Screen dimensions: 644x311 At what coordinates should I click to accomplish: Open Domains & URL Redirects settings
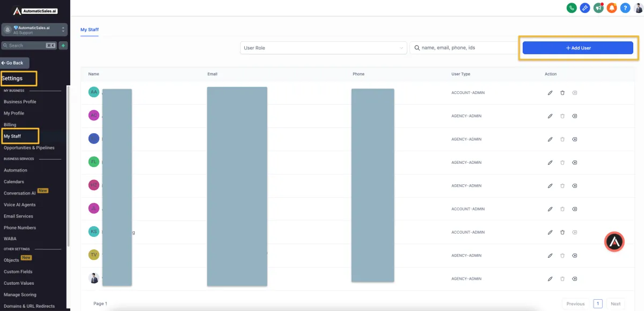coord(29,306)
